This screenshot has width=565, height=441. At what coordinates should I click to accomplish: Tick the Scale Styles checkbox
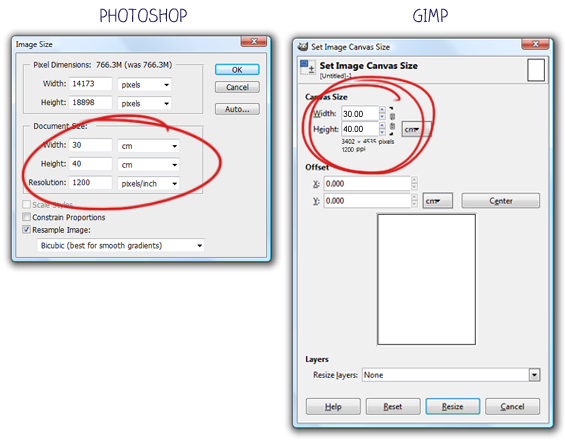pyautogui.click(x=26, y=205)
